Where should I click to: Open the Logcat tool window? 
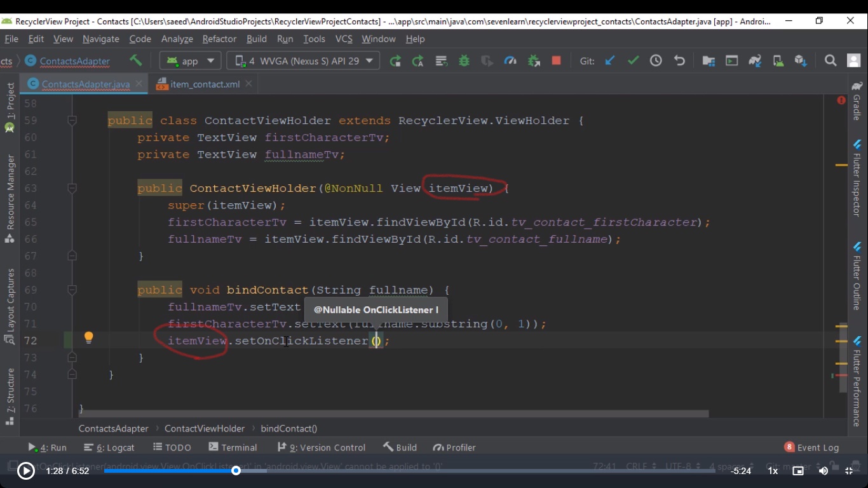(109, 447)
